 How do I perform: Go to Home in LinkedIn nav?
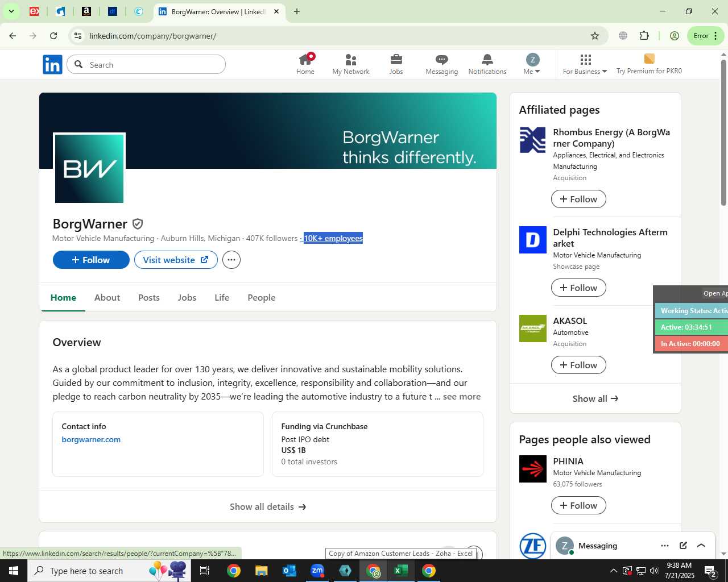point(305,64)
